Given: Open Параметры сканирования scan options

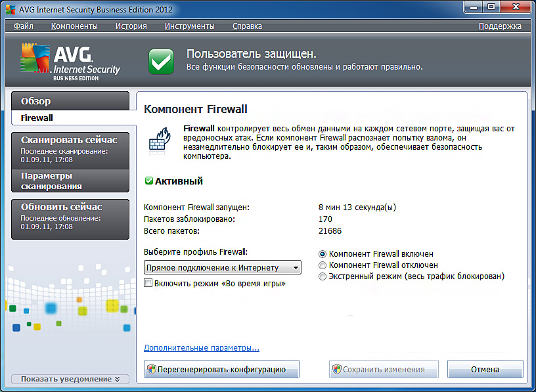Looking at the screenshot, I should pyautogui.click(x=70, y=181).
